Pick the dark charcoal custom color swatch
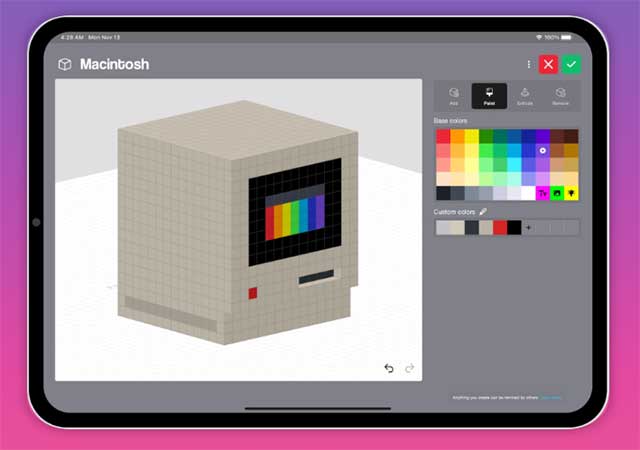This screenshot has height=450, width=640. point(472,227)
